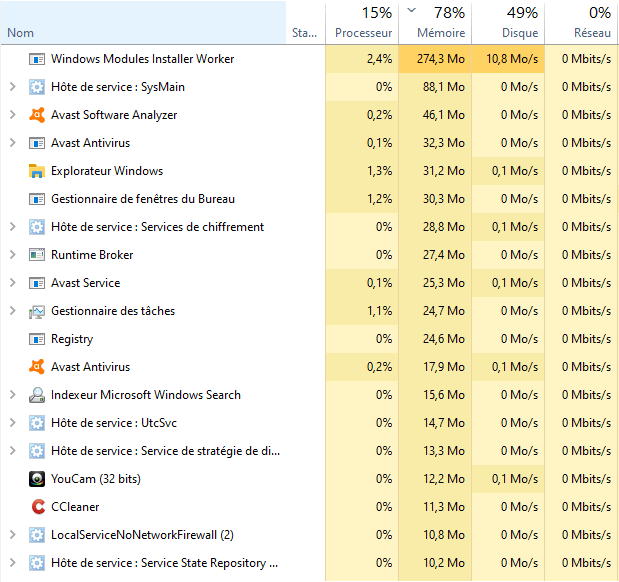Click the Explorateur Windows folder icon
Viewport: 619px width, 582px height.
tap(37, 171)
